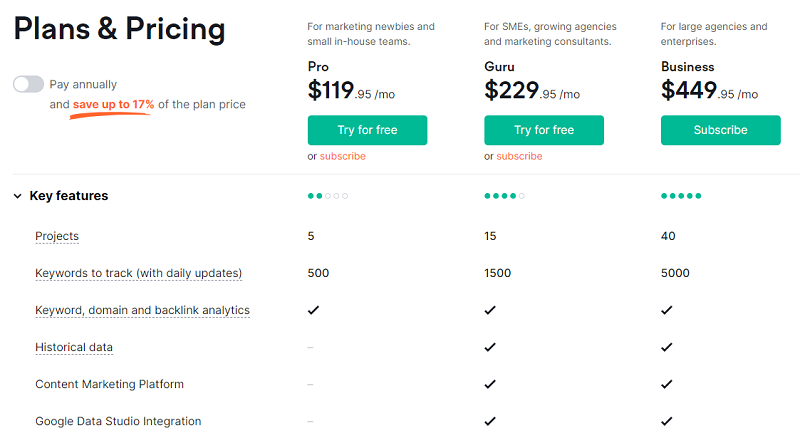The image size is (800, 438).
Task: Click Try for free under Guru plan
Action: (544, 130)
